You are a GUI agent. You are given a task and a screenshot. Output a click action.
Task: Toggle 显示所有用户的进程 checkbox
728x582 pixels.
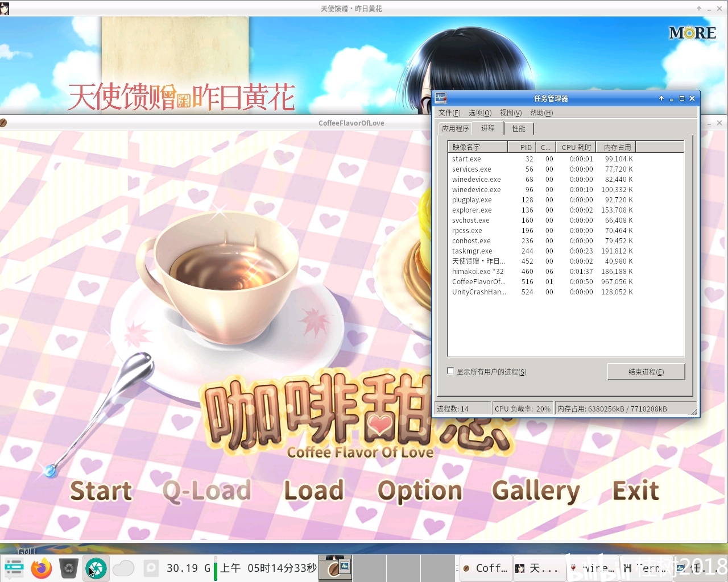point(450,371)
